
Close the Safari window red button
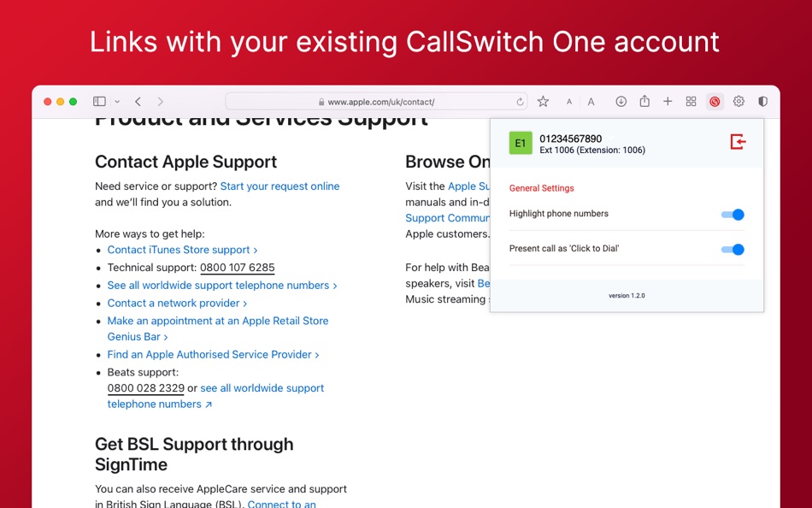point(48,102)
